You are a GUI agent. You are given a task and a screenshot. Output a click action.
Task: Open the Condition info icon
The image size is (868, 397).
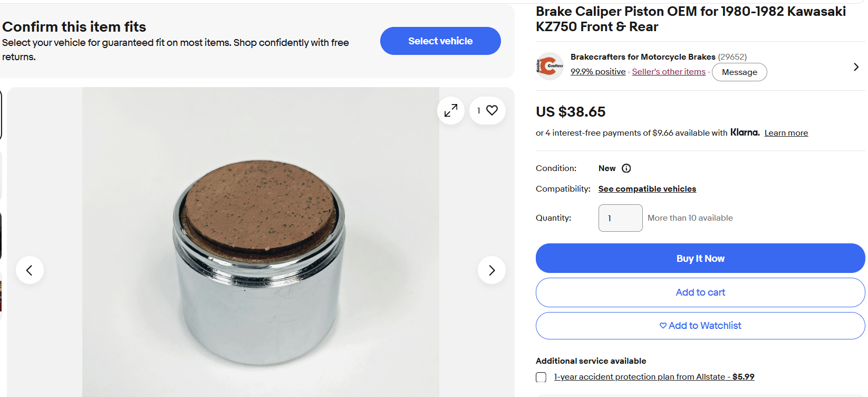[x=626, y=168]
